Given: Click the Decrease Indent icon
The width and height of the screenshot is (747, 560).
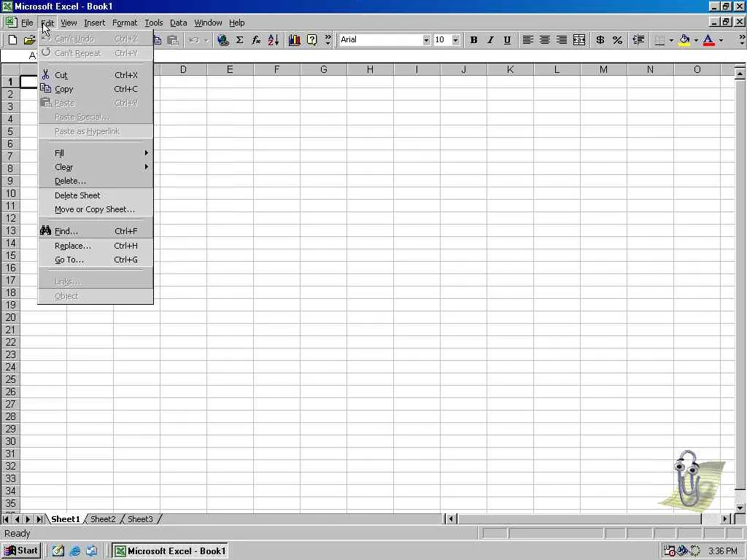Looking at the screenshot, I should coord(638,40).
